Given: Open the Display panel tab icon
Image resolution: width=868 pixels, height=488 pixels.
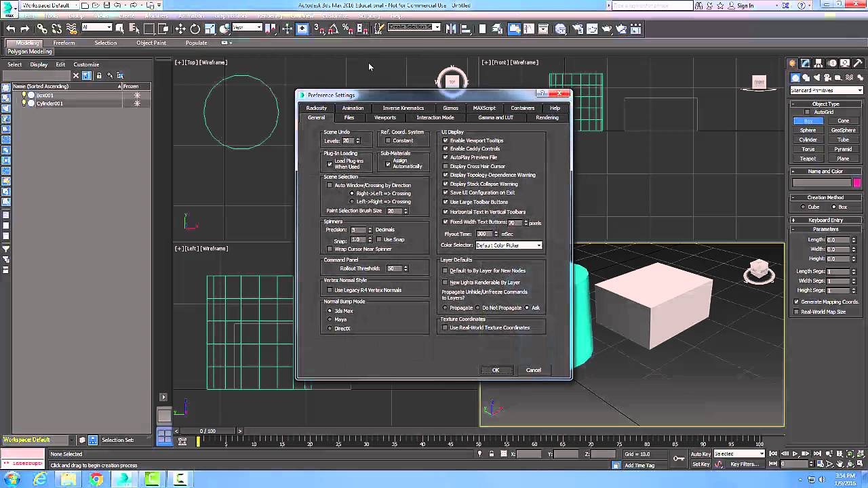Looking at the screenshot, I should pos(845,63).
